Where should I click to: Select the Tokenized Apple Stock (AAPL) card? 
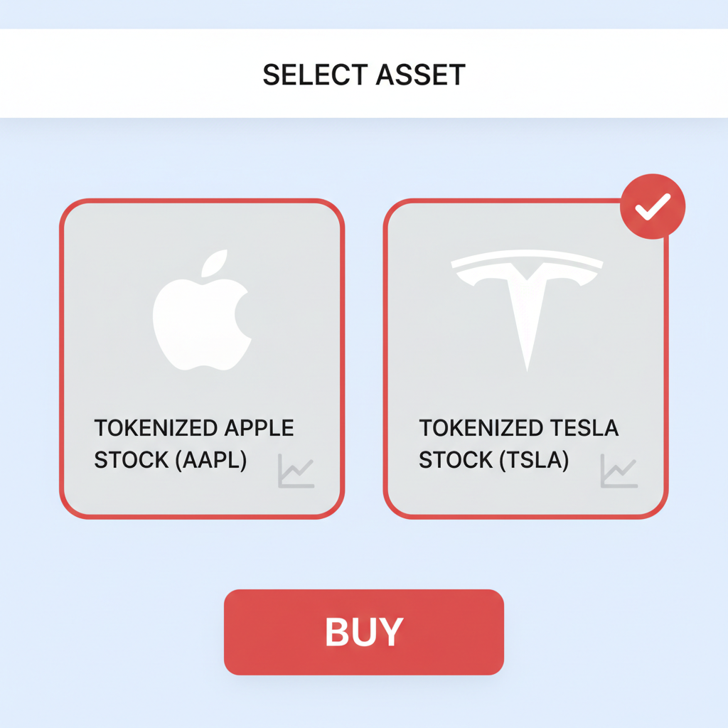[x=202, y=355]
